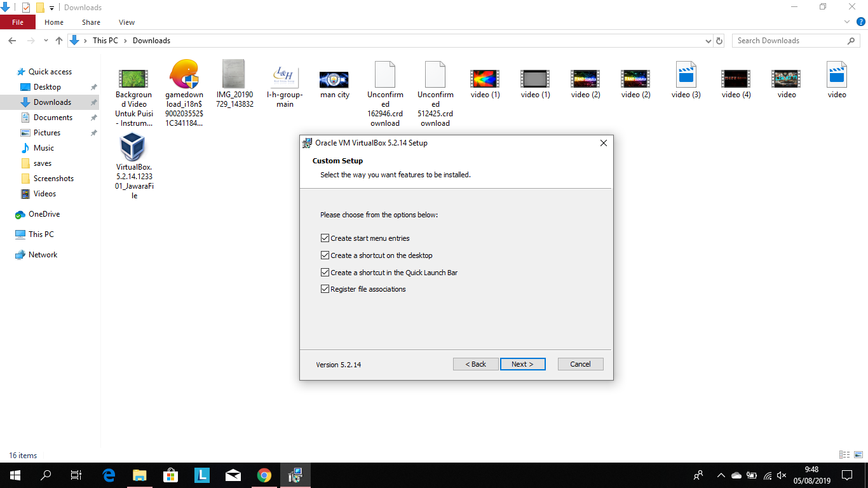Click VirtualBox setup icon on taskbar
868x488 pixels.
[x=295, y=475]
